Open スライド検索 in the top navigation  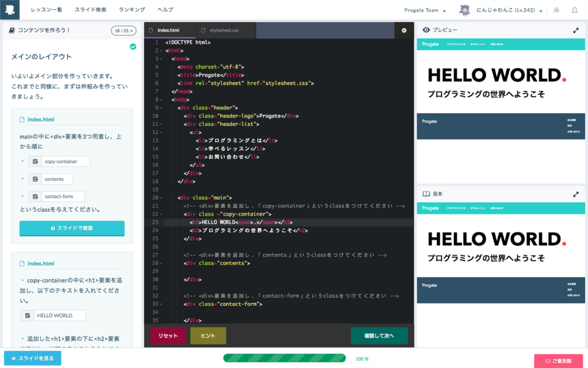90,10
